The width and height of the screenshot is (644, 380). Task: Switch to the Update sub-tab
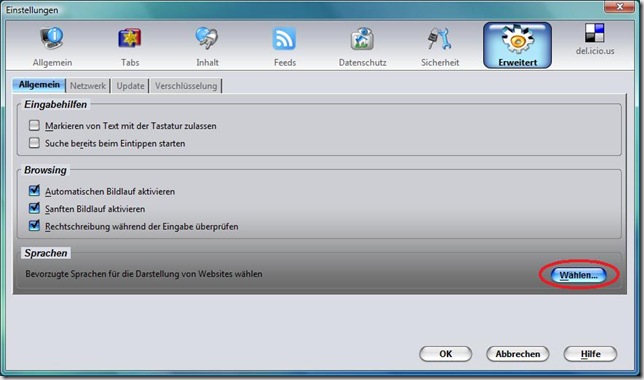(x=130, y=86)
